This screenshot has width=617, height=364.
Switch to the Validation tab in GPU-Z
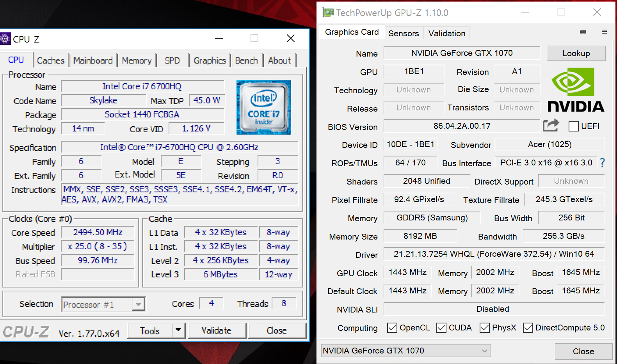[x=447, y=34]
